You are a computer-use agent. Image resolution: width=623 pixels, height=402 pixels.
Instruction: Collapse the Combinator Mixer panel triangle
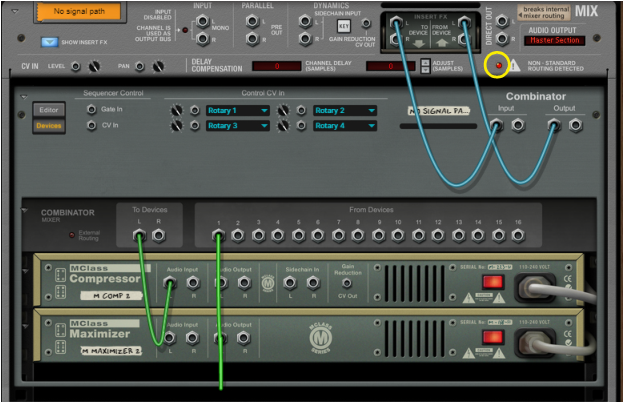25,210
